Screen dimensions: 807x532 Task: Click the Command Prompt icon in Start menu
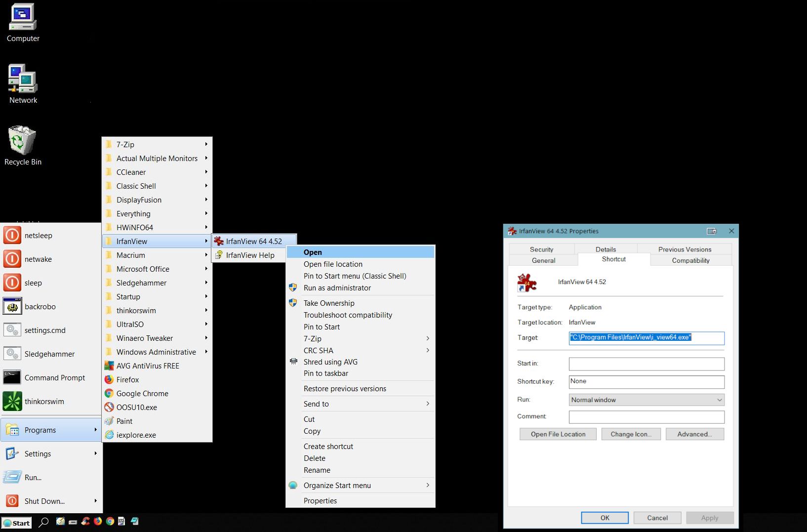(x=12, y=377)
